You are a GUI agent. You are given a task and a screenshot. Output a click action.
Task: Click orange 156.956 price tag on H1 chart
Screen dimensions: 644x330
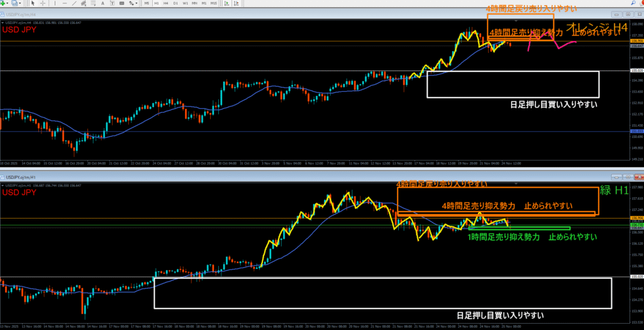pyautogui.click(x=636, y=218)
